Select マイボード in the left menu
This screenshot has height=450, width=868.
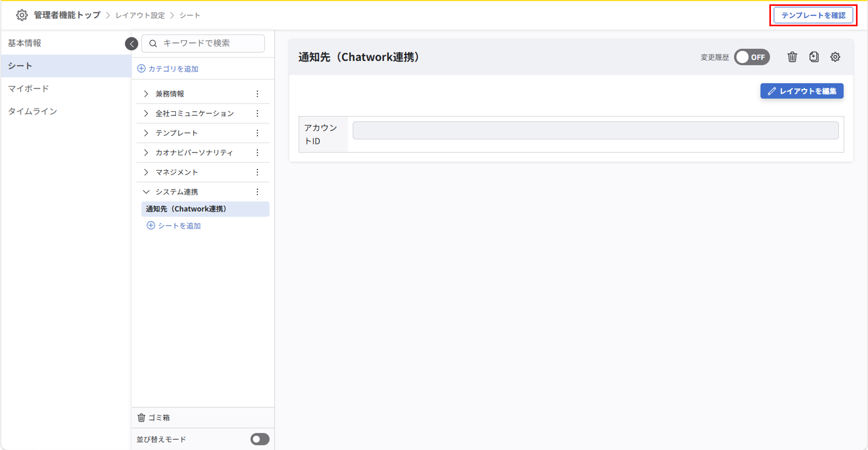click(66, 88)
